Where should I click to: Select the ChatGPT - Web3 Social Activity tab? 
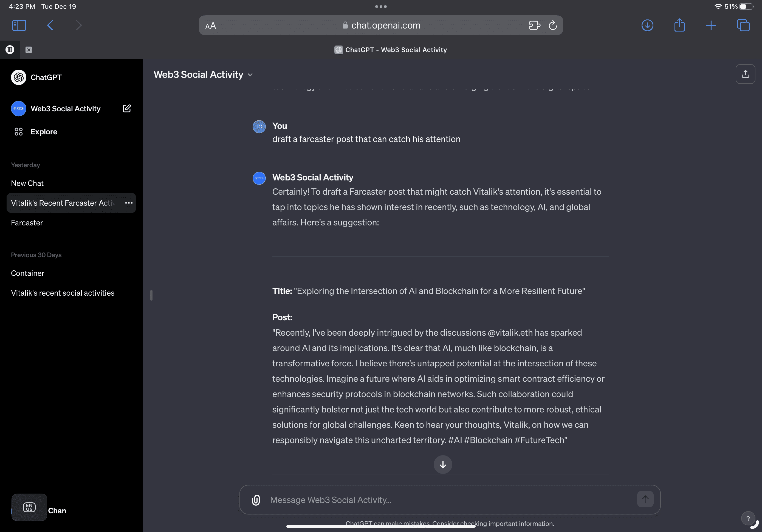click(391, 50)
